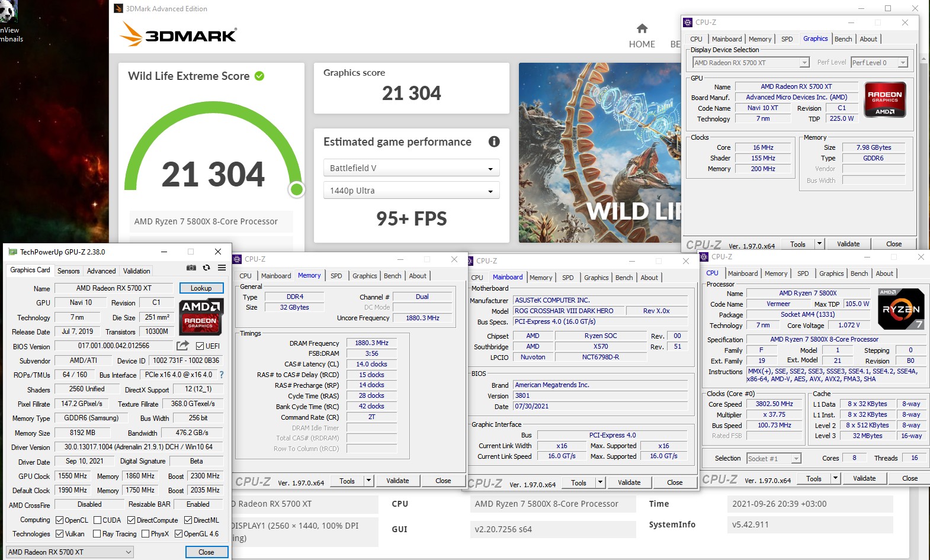Click the GPU Name field in GPU-Z

tap(113, 288)
